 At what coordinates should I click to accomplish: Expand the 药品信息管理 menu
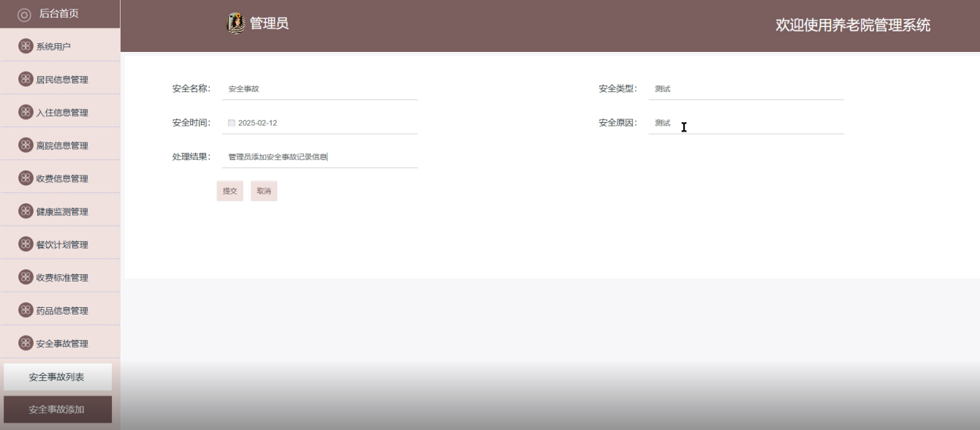point(60,309)
